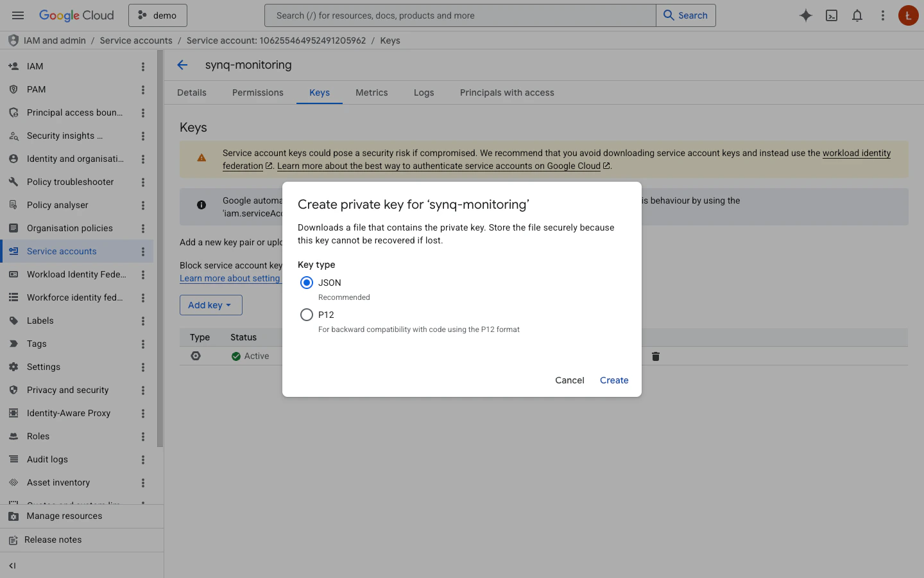Screen dimensions: 924x578
Task: Open the three-dot menu next to Tags
Action: tap(143, 344)
